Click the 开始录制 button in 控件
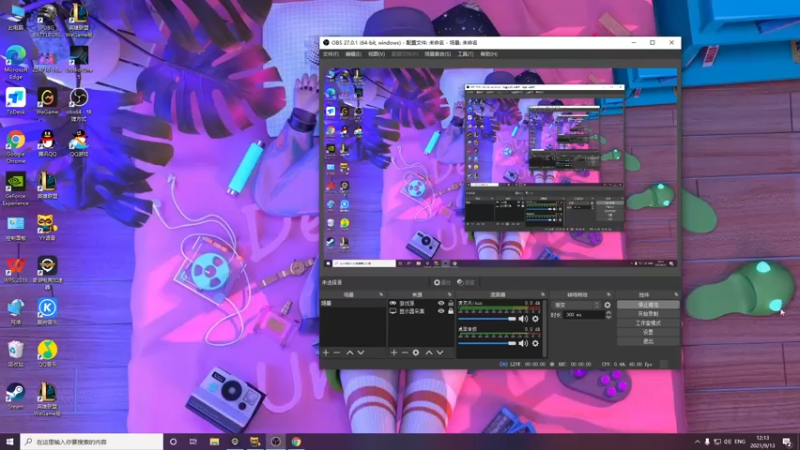Screen dimensions: 800x450 point(648,314)
